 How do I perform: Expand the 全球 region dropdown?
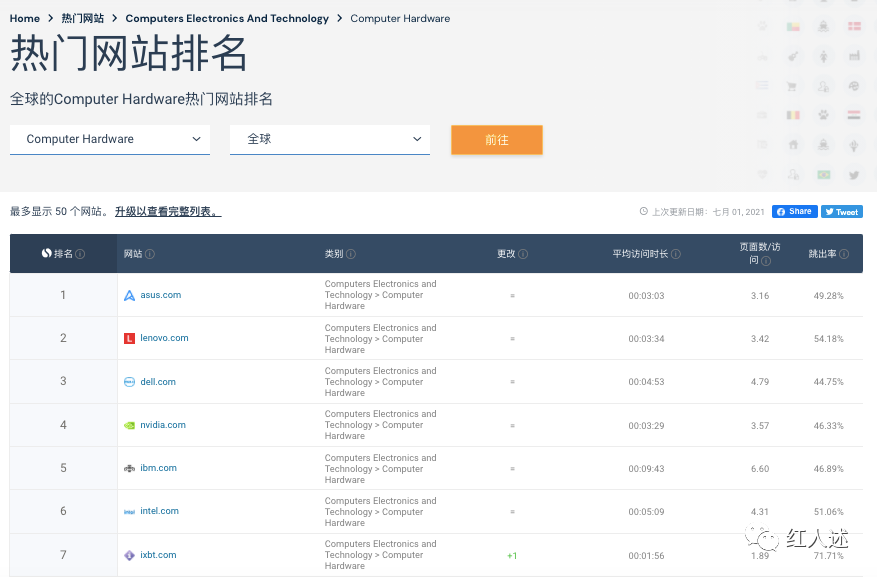[x=329, y=140]
